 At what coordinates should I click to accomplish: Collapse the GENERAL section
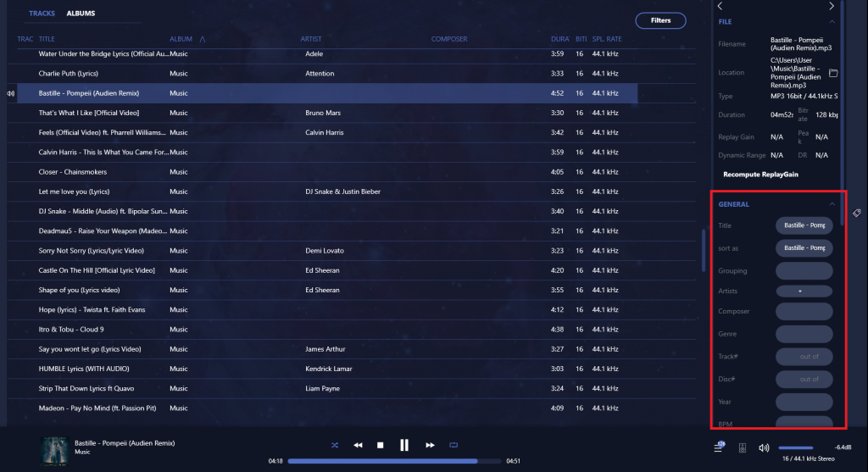pyautogui.click(x=832, y=204)
